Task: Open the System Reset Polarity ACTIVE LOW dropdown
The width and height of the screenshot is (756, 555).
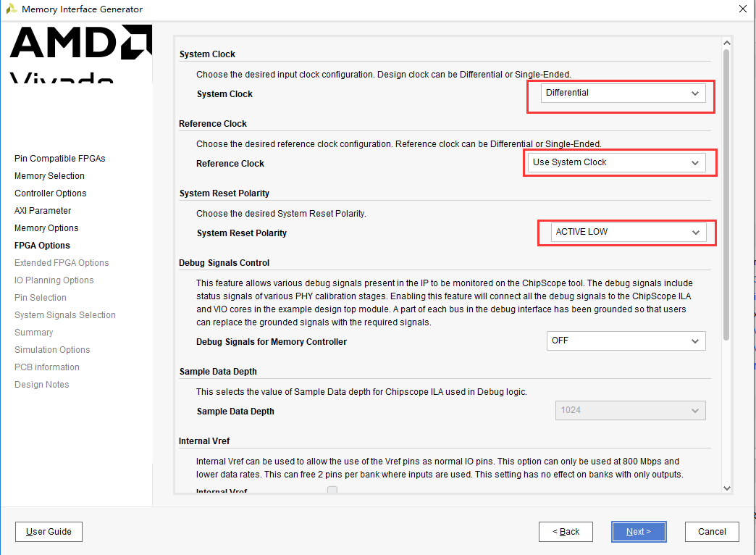Action: click(x=629, y=232)
